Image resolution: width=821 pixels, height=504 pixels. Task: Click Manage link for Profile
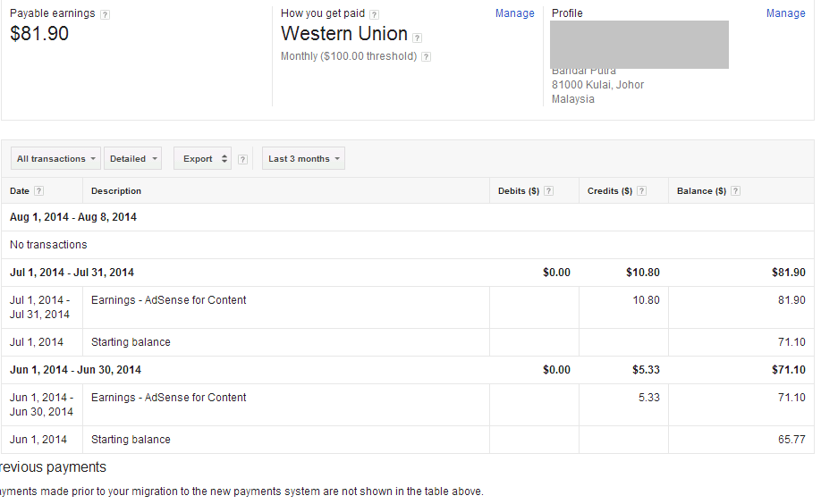tap(785, 13)
